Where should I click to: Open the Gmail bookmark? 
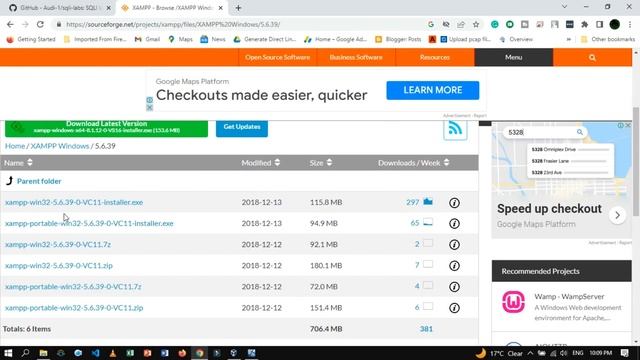[x=147, y=40]
